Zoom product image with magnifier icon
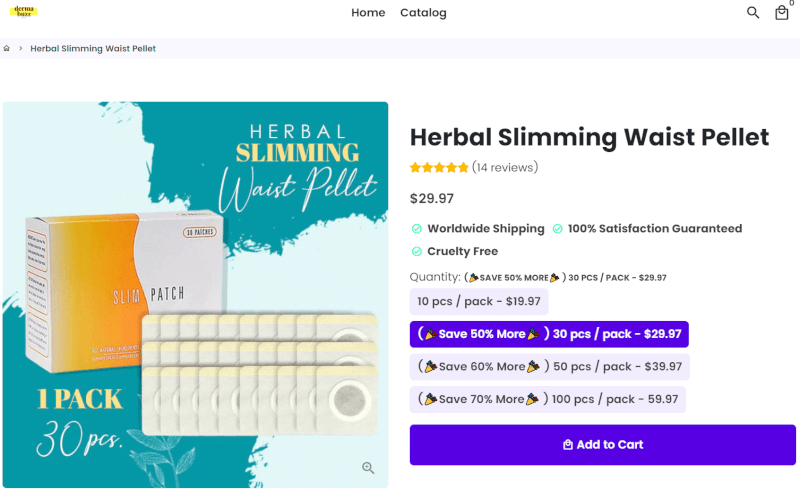The width and height of the screenshot is (800, 491). pos(368,467)
